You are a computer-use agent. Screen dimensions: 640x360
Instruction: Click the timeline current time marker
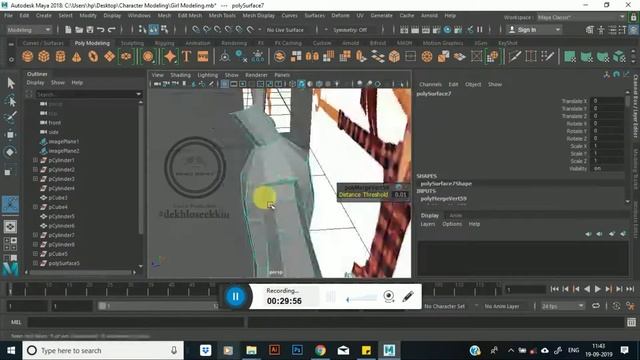point(10,290)
